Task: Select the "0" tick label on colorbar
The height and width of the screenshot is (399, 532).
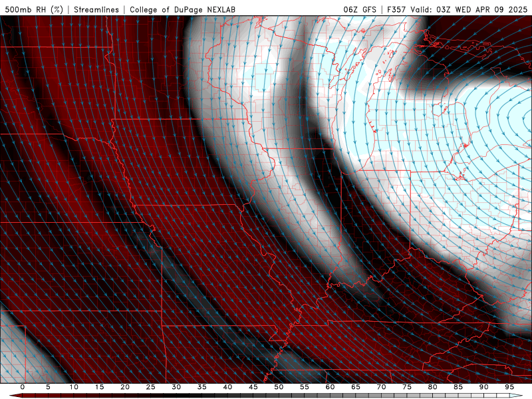Action: pyautogui.click(x=23, y=387)
